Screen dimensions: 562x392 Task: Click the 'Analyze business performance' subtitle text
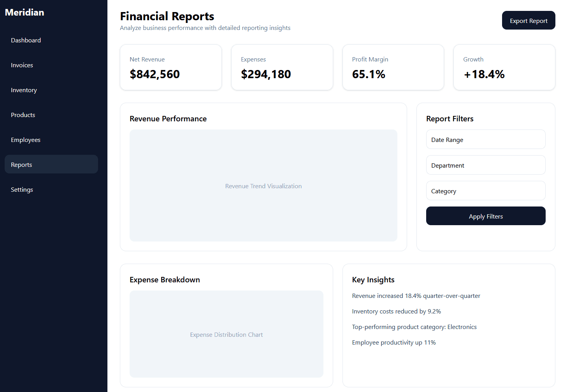[x=205, y=28]
